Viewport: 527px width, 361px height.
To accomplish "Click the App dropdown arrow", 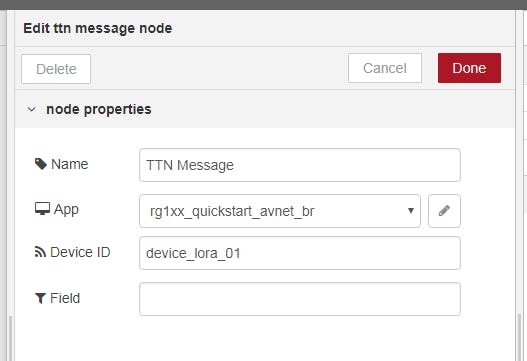I will click(x=410, y=211).
